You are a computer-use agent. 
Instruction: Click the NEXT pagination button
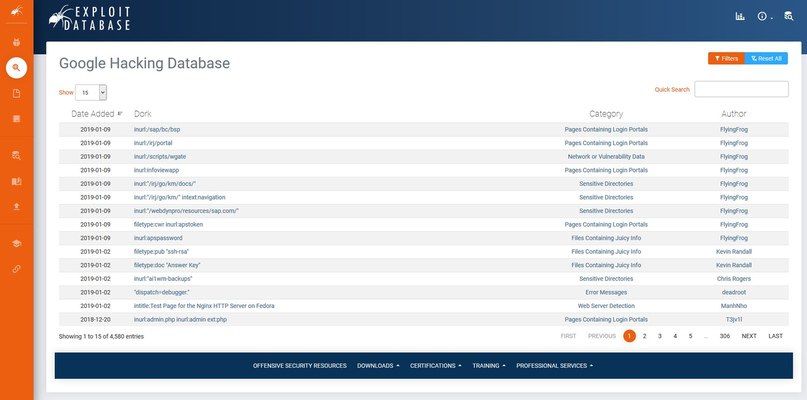coord(749,336)
